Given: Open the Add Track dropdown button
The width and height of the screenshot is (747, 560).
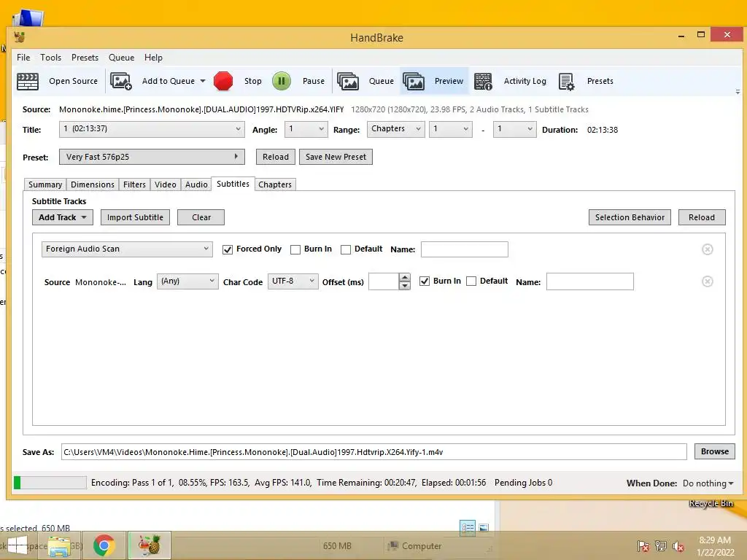Looking at the screenshot, I should tap(63, 217).
